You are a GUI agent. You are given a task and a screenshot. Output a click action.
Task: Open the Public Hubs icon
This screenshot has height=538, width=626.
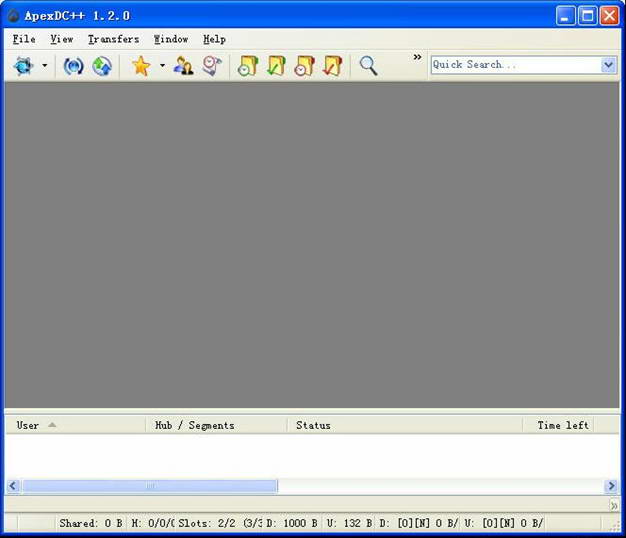tap(24, 65)
